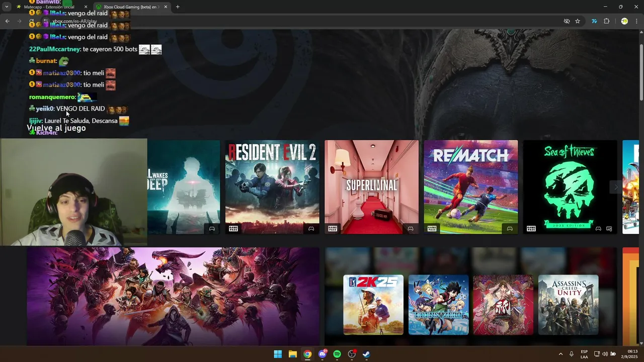Bookmark this page with the star icon
Image resolution: width=644 pixels, height=362 pixels.
(578, 21)
